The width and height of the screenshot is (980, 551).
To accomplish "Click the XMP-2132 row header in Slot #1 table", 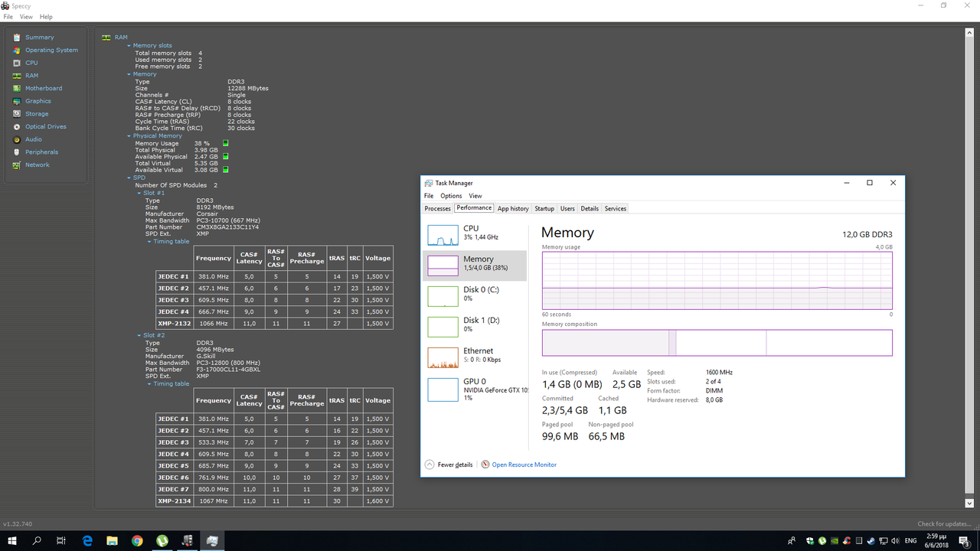I will pos(174,324).
